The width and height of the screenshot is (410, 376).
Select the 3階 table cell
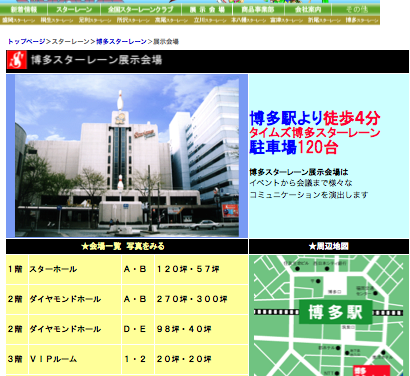coord(17,359)
